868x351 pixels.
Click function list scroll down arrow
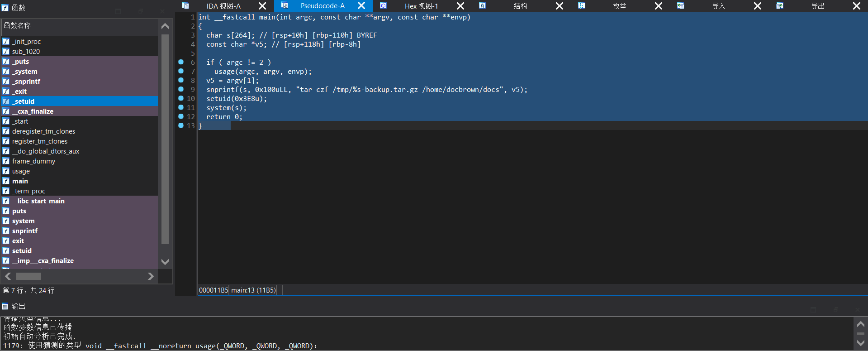coord(165,262)
